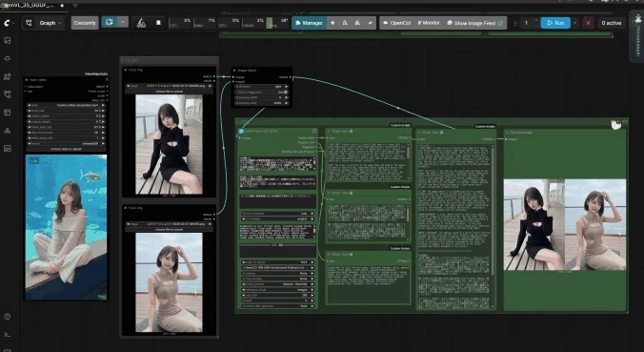Collapse the Image Stitch node
The height and width of the screenshot is (352, 644).
coord(235,71)
